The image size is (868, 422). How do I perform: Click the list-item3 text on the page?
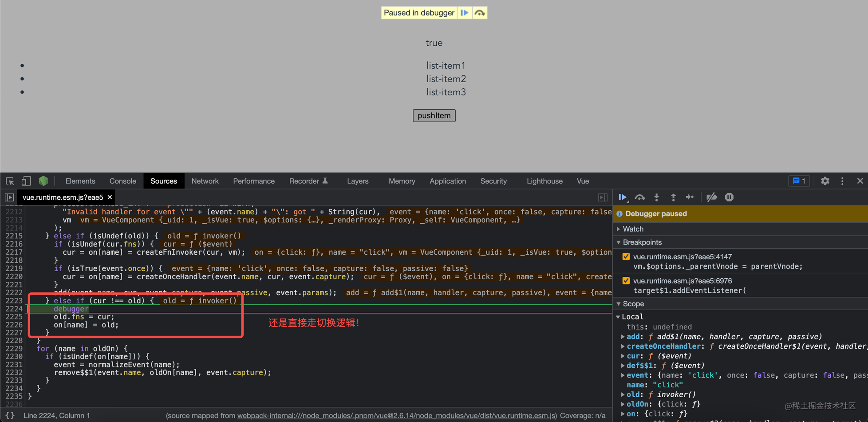pos(446,92)
